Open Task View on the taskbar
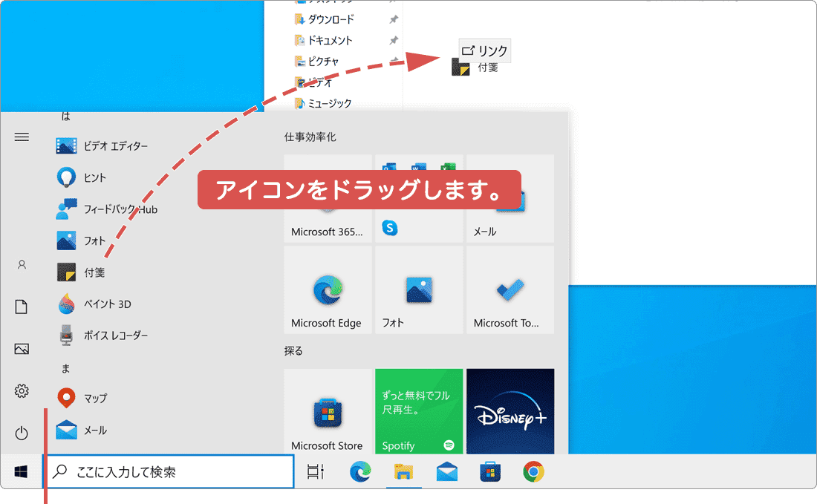This screenshot has height=504, width=817. pos(315,471)
